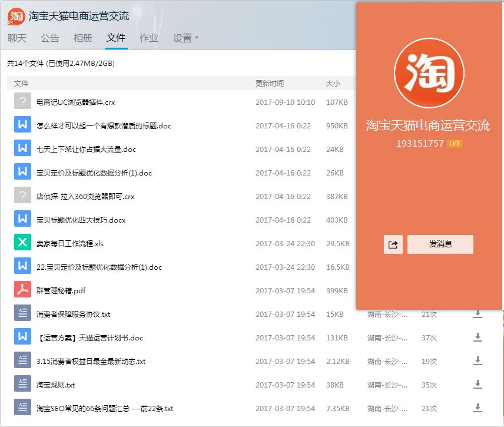504x427 pixels.
Task: Download 天猫运营计划书.doc via its download arrow
Action: [x=478, y=337]
